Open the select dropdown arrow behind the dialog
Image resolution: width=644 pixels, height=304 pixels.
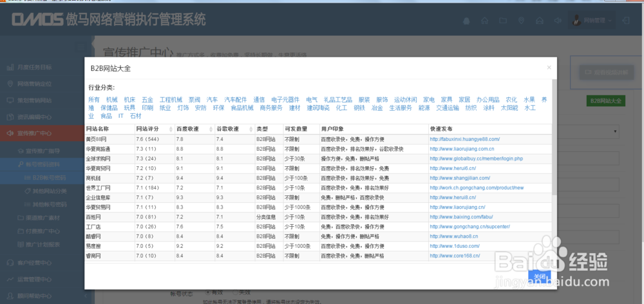(x=615, y=131)
